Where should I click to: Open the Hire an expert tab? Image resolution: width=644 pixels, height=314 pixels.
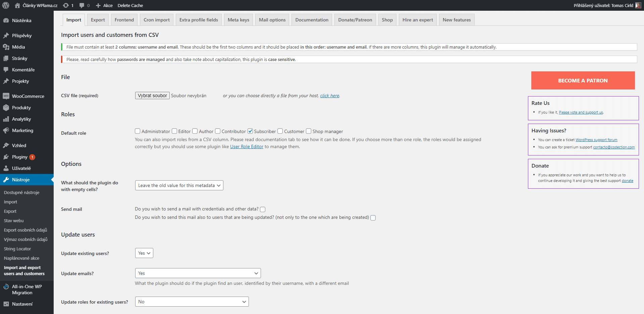[x=418, y=20]
